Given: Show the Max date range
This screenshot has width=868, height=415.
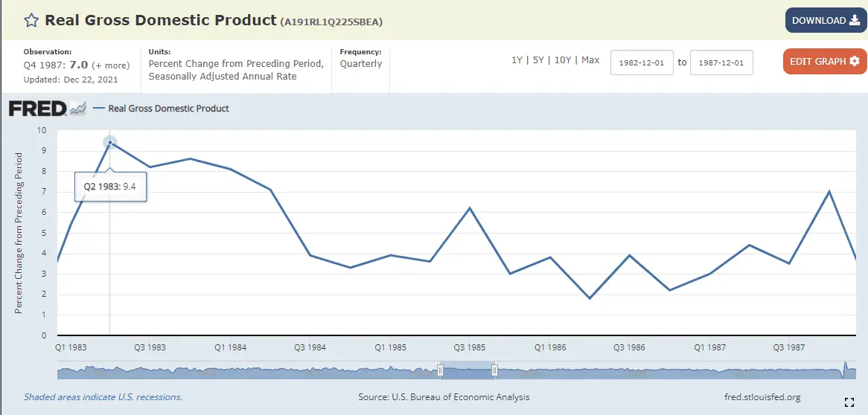Looking at the screenshot, I should pos(590,60).
